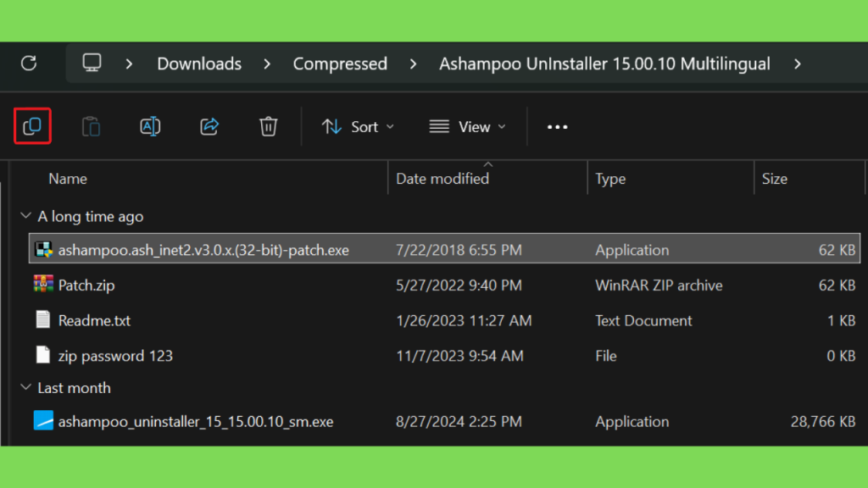This screenshot has width=868, height=488.
Task: Select the Patch.zip file
Action: (x=444, y=285)
